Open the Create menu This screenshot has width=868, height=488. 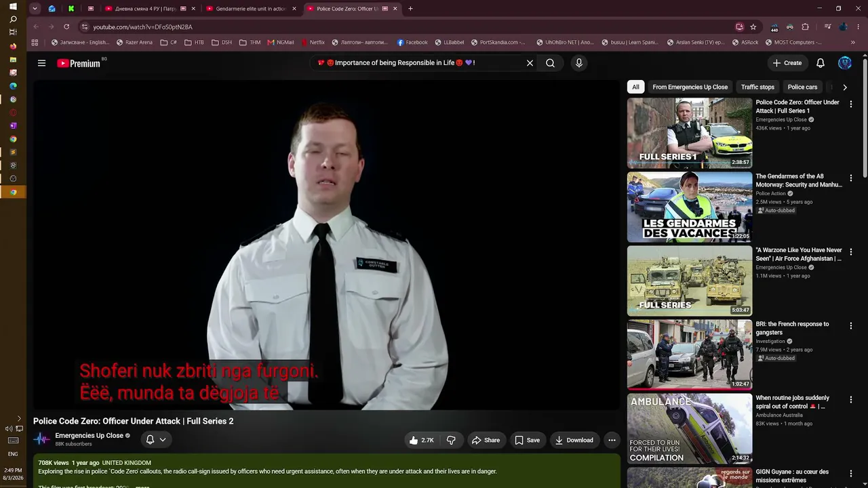(x=787, y=63)
